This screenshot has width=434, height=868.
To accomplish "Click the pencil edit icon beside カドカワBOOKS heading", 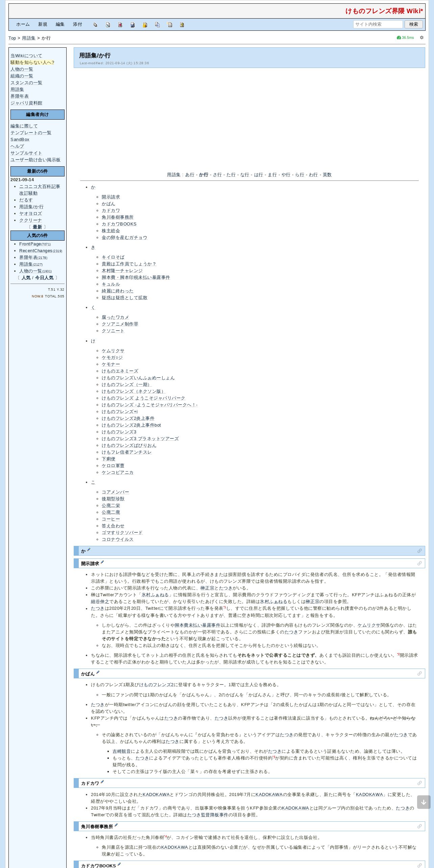I will pyautogui.click(x=119, y=865).
